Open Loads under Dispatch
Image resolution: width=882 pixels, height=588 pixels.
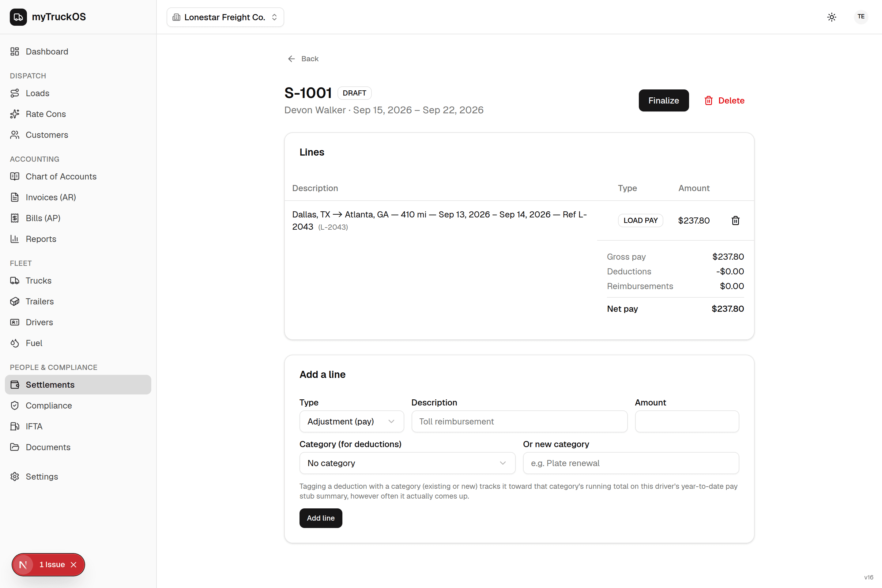pyautogui.click(x=77, y=93)
